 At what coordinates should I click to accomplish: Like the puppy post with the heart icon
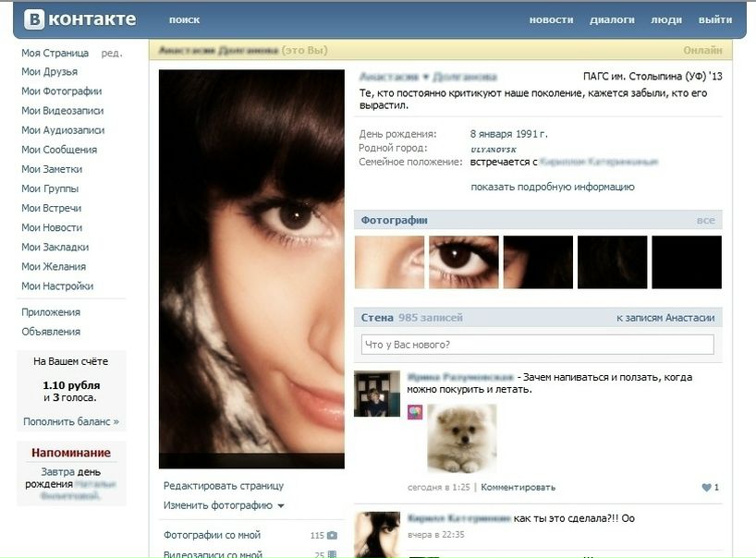click(707, 487)
